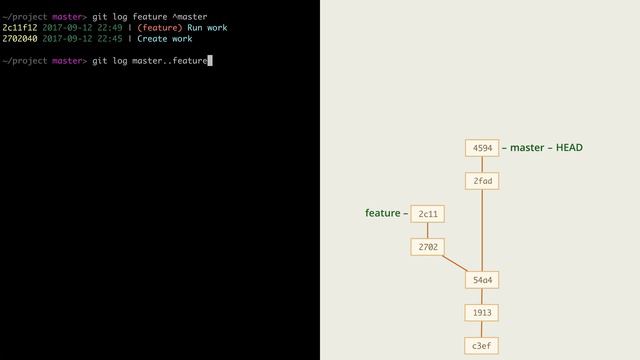Click the 'Run work' commit message
Viewport: 640px width, 360px height.
207,28
